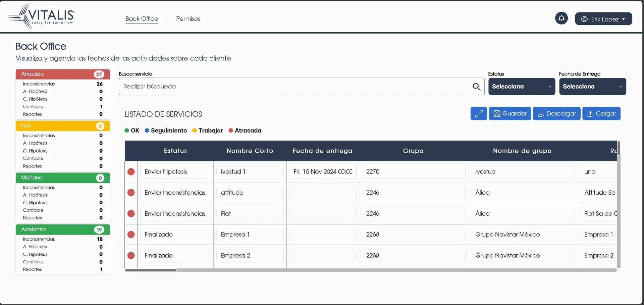Viewport: 644px width, 305px height.
Task: Click the notification bell icon
Action: [561, 18]
